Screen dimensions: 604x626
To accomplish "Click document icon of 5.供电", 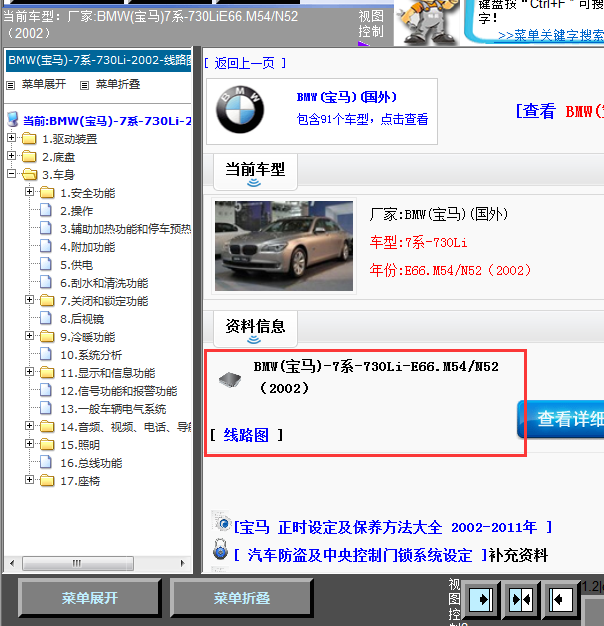I will (46, 265).
